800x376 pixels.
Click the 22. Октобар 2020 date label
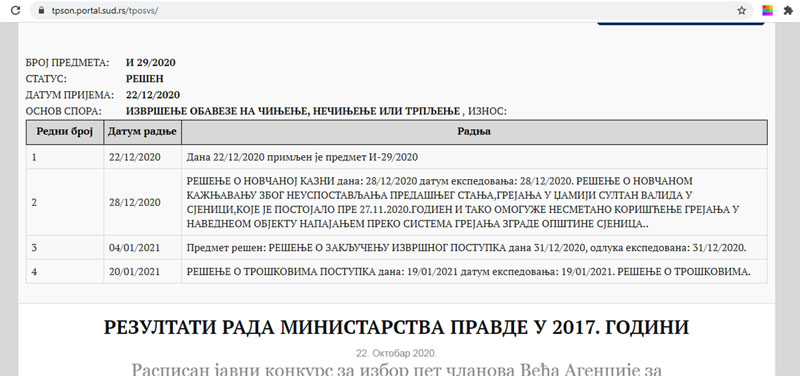(396, 353)
